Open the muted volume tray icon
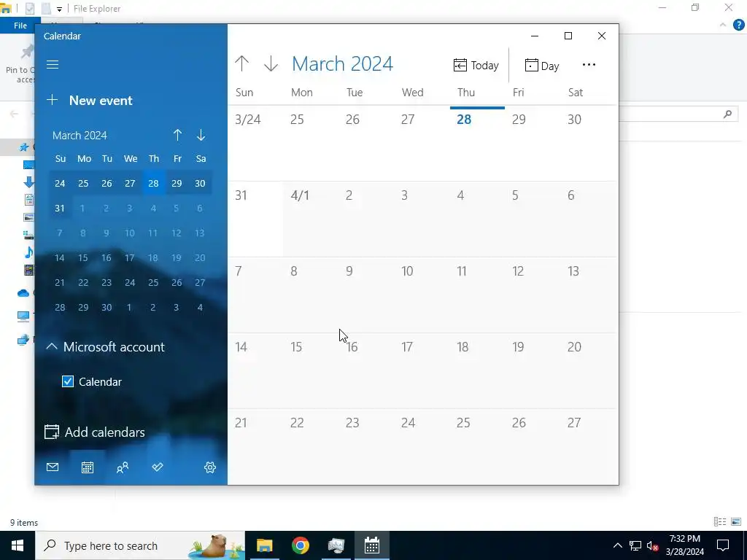 point(652,545)
